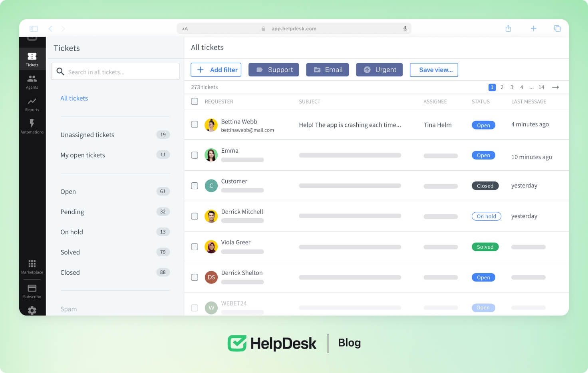The width and height of the screenshot is (588, 373).
Task: Open the Reports icon in sidebar
Action: 32,104
